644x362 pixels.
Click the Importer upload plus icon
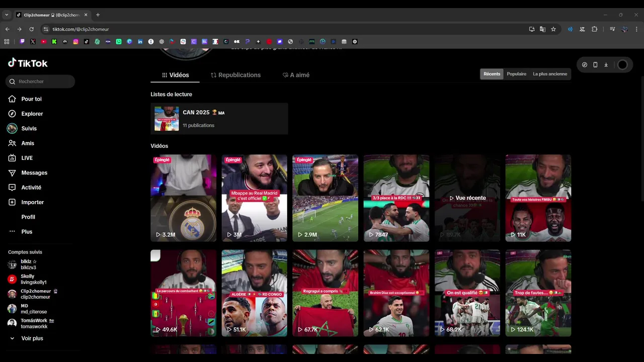pos(12,202)
